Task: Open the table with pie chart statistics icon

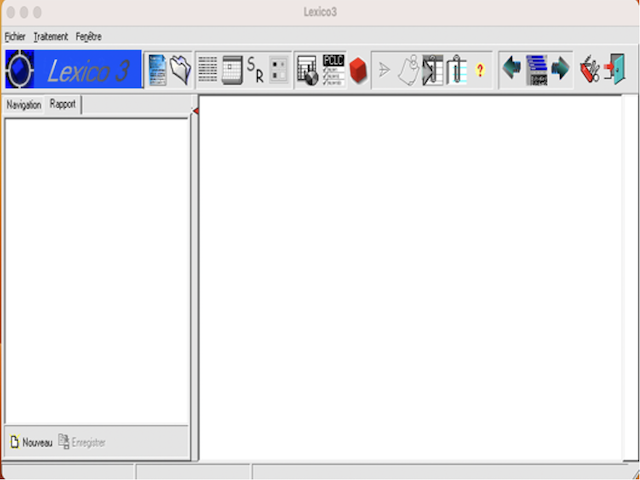Action: click(x=307, y=70)
